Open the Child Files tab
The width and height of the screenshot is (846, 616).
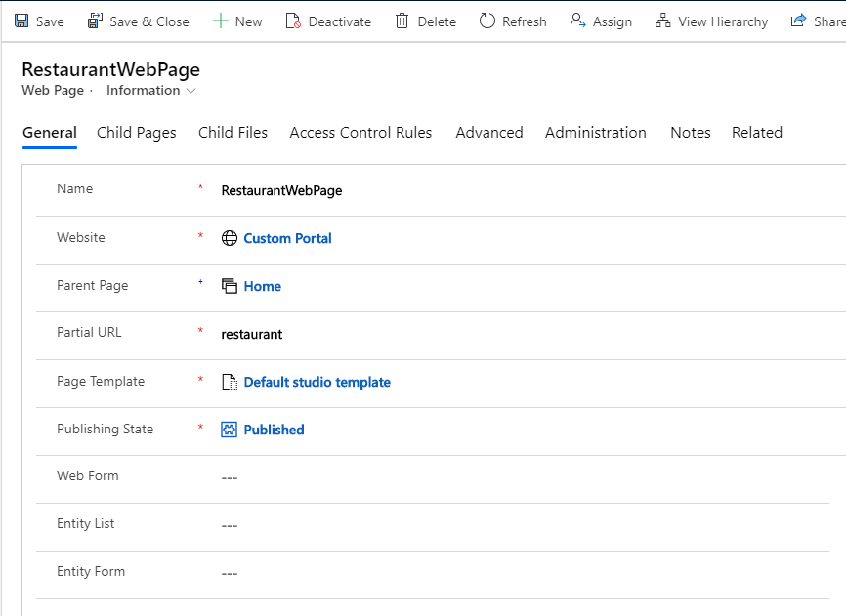pyautogui.click(x=233, y=133)
